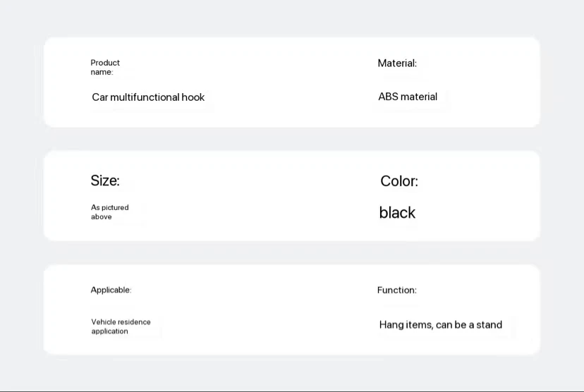Viewport: 584px width, 392px height.
Task: Select the "As pictured above" text
Action: pyautogui.click(x=109, y=212)
